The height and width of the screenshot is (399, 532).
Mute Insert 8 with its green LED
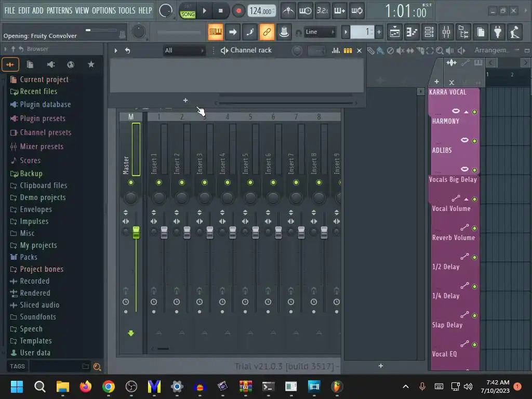319,182
